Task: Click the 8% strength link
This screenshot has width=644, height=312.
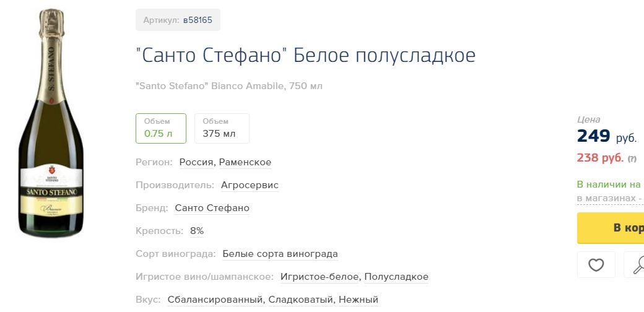Action: pyautogui.click(x=197, y=231)
